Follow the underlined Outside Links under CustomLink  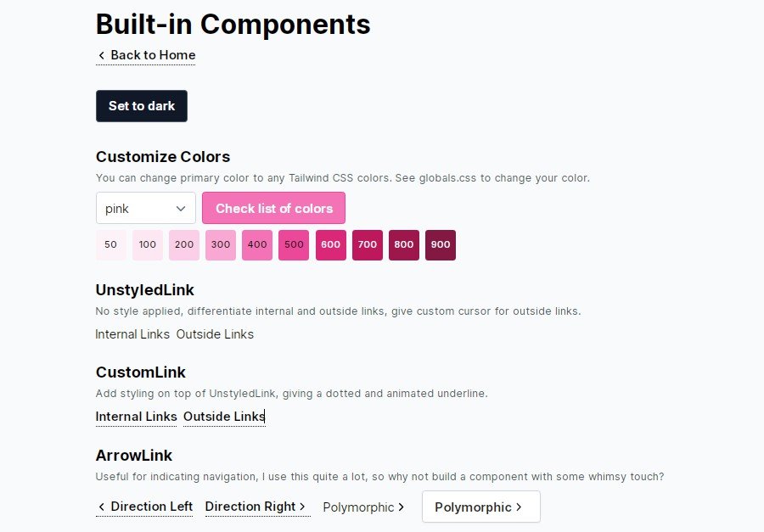click(x=223, y=417)
